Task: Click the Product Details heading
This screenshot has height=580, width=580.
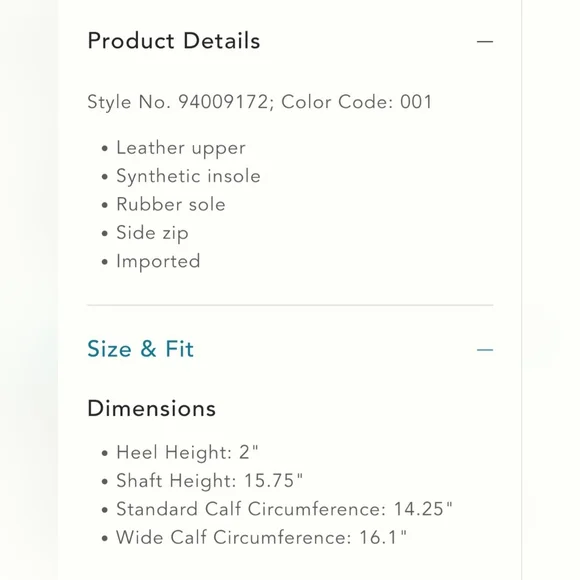Action: pos(174,41)
